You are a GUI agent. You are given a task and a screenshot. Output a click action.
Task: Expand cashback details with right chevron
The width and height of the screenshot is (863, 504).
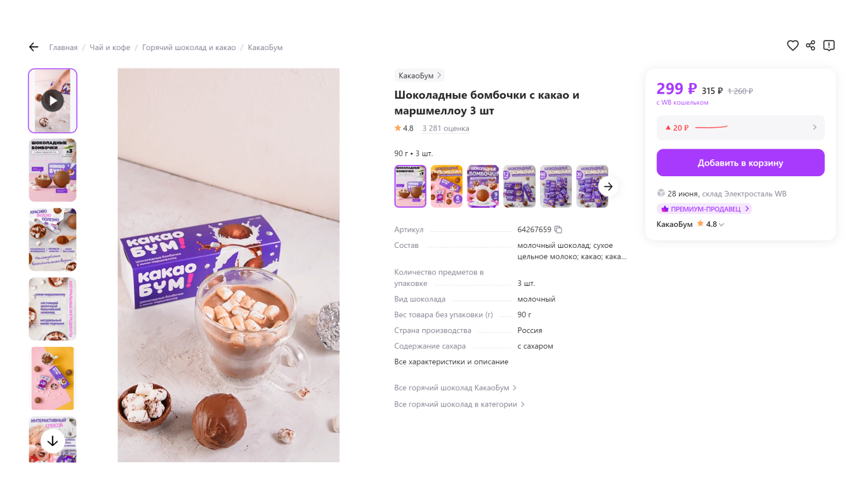(x=814, y=127)
